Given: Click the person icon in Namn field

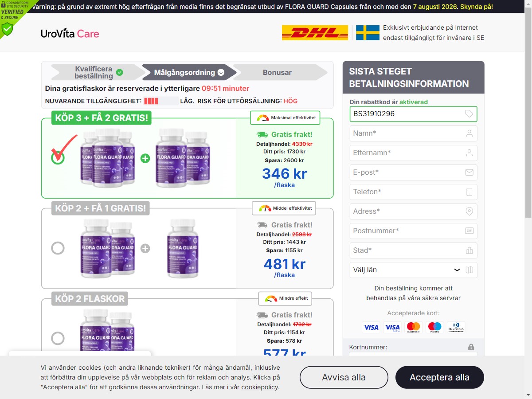Looking at the screenshot, I should [469, 133].
